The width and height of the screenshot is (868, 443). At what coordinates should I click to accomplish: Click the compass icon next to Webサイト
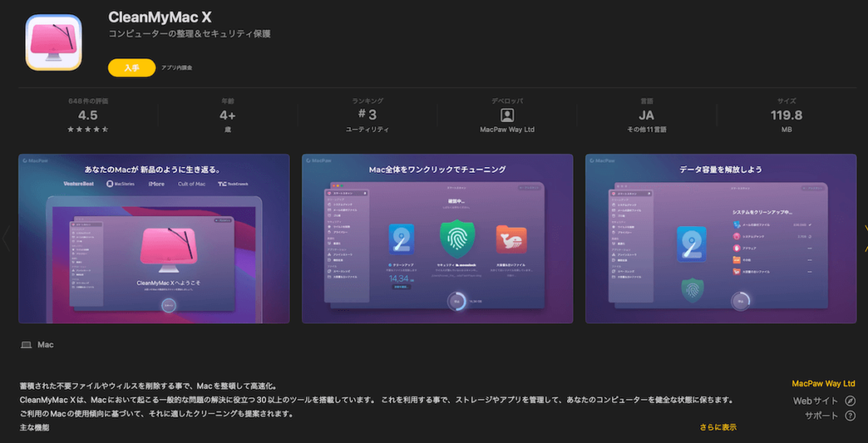pyautogui.click(x=850, y=401)
